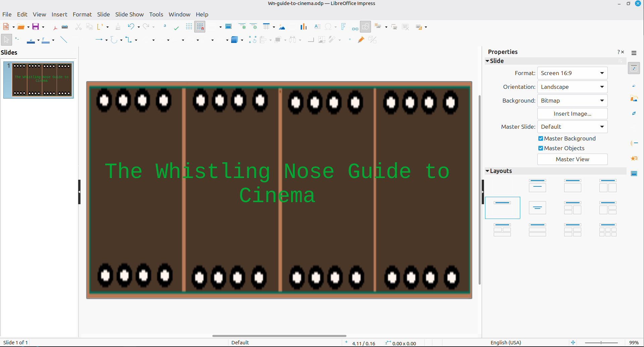Open the Slide Show menu

129,14
